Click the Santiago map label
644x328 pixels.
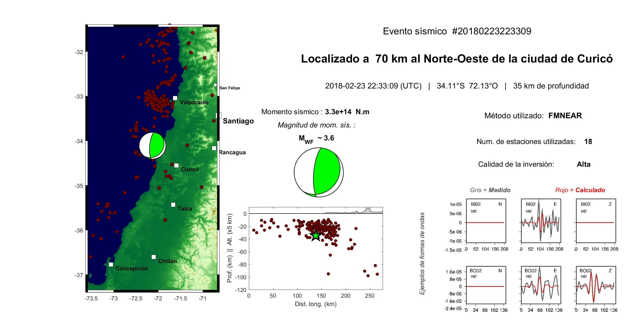tap(238, 121)
